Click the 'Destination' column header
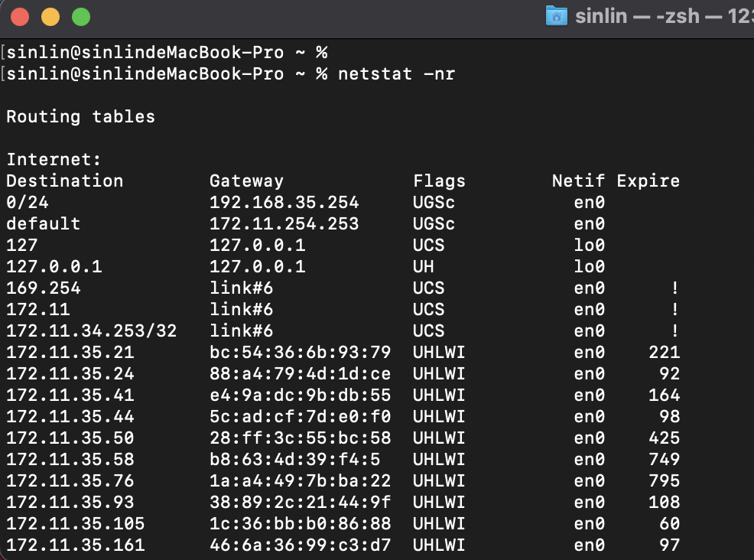Image resolution: width=754 pixels, height=560 pixels. (65, 181)
